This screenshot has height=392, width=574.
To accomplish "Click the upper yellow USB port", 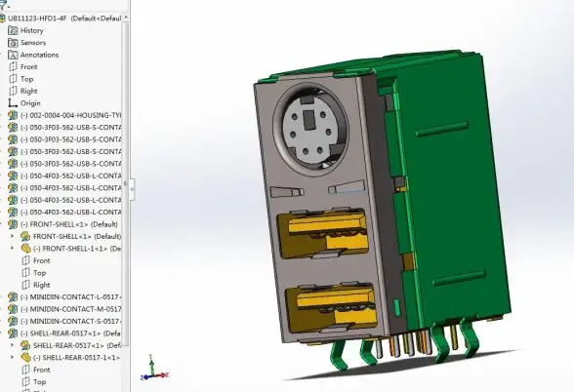I will [x=322, y=234].
